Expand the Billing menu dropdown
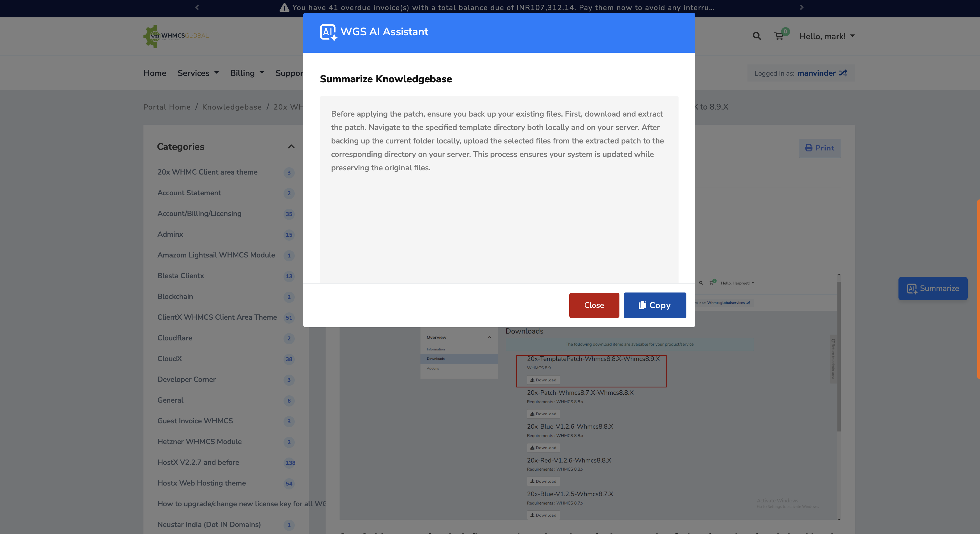 pyautogui.click(x=247, y=73)
